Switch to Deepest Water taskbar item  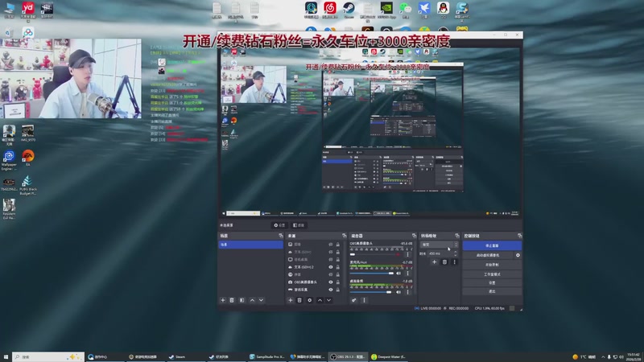click(389, 356)
